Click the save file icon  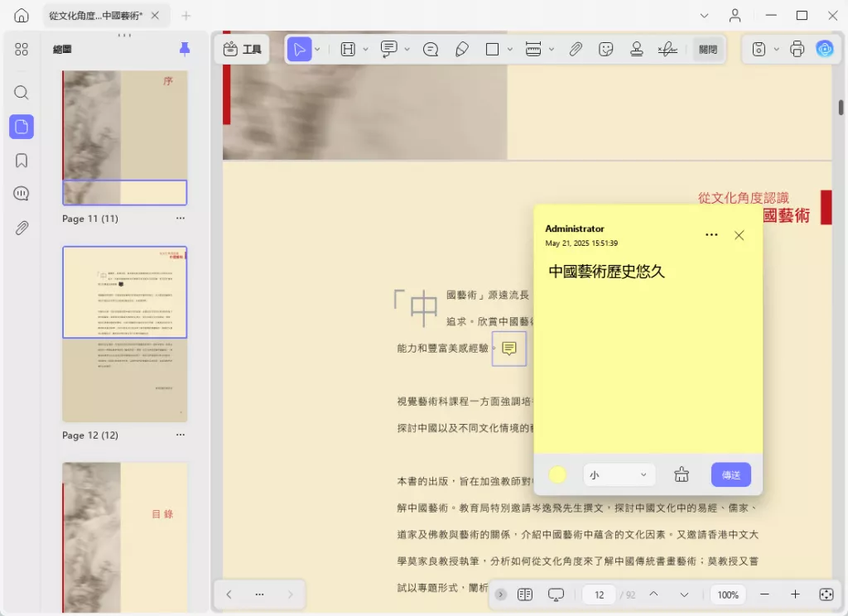759,50
